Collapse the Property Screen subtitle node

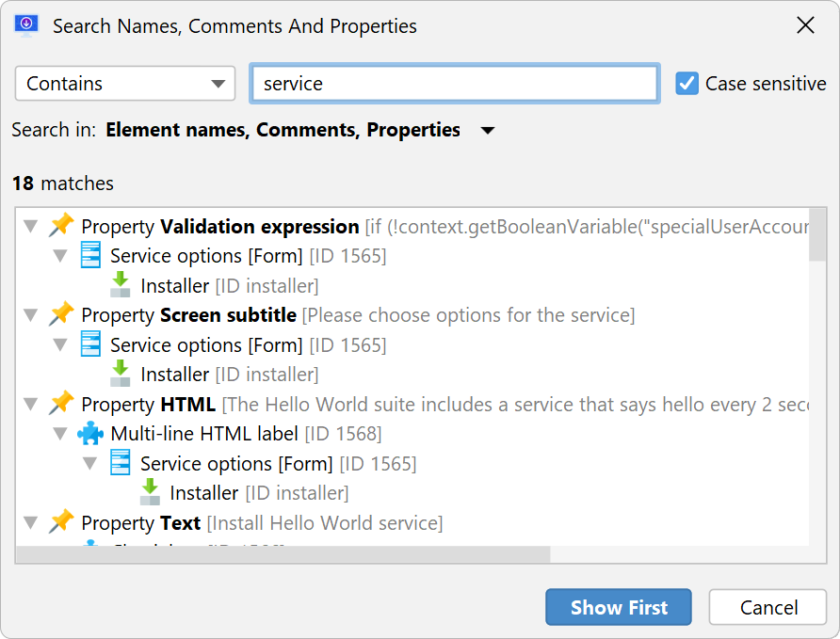coord(31,315)
